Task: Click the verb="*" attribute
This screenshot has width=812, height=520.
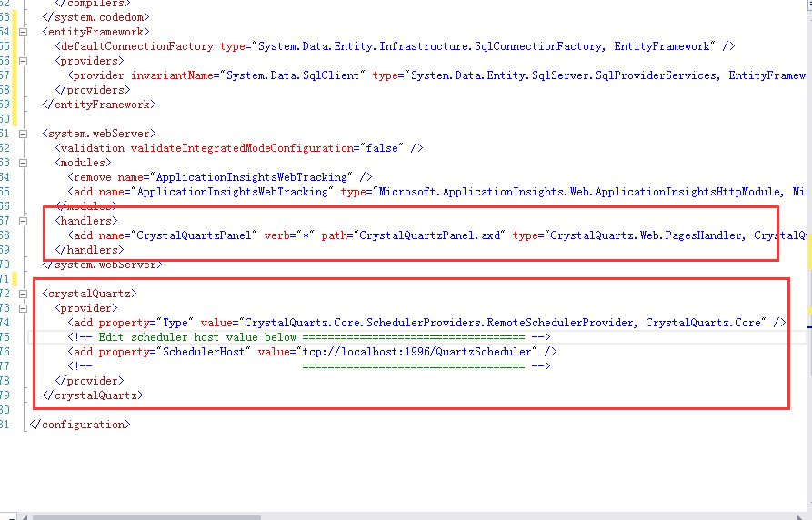Action: point(289,235)
